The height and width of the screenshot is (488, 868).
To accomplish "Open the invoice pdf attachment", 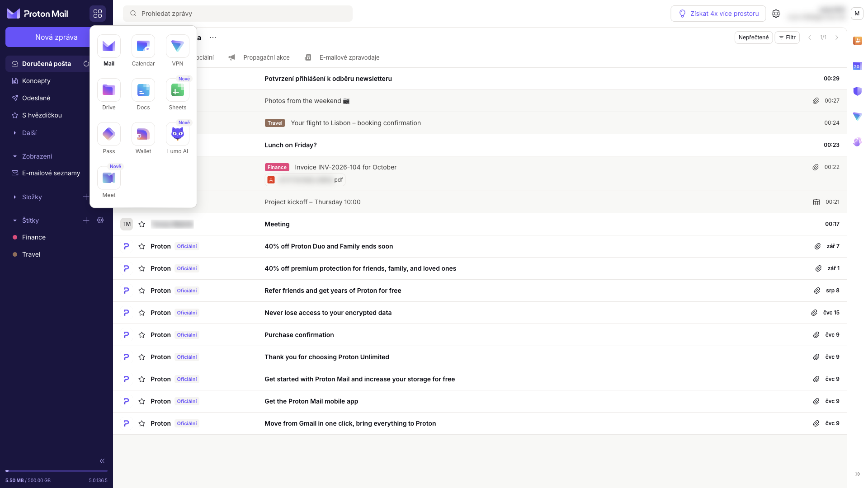I will 305,180.
